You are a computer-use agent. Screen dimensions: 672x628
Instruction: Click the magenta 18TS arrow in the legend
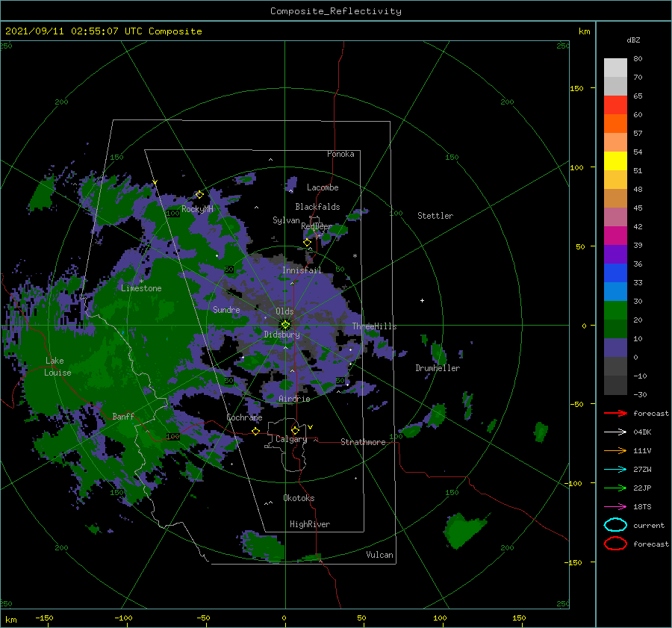[x=615, y=507]
